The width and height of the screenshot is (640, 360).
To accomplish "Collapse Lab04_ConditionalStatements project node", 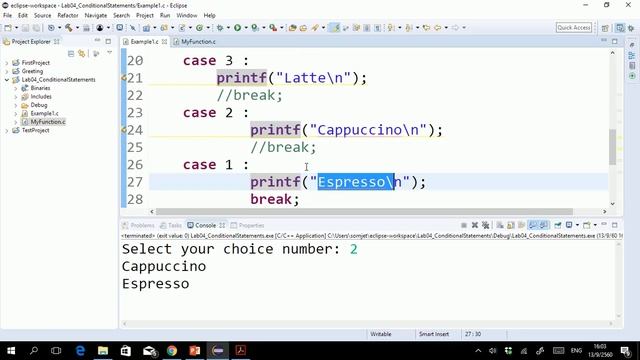I will (7, 80).
